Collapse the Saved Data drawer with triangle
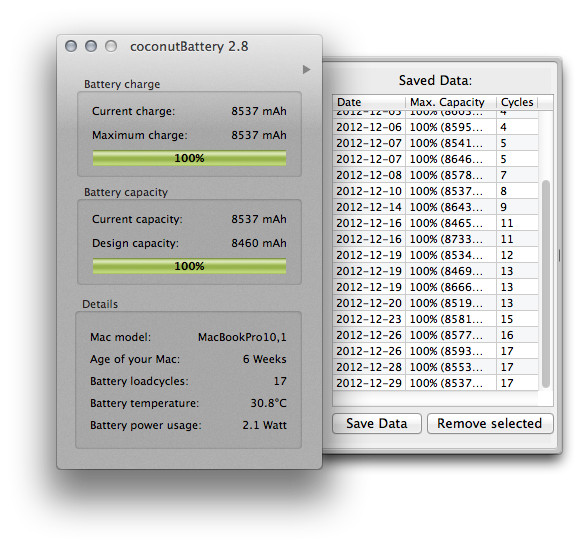Image resolution: width=578 pixels, height=548 pixels. click(x=306, y=69)
